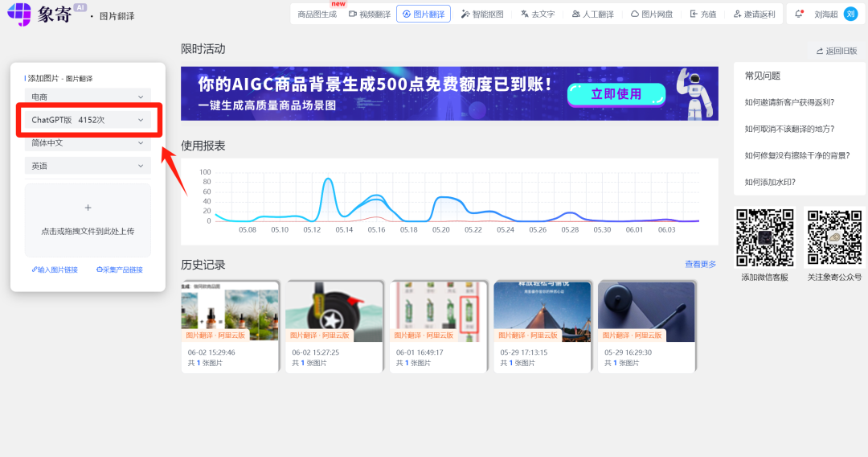Click the user avatar 刘 icon
This screenshot has height=457, width=868.
point(850,14)
